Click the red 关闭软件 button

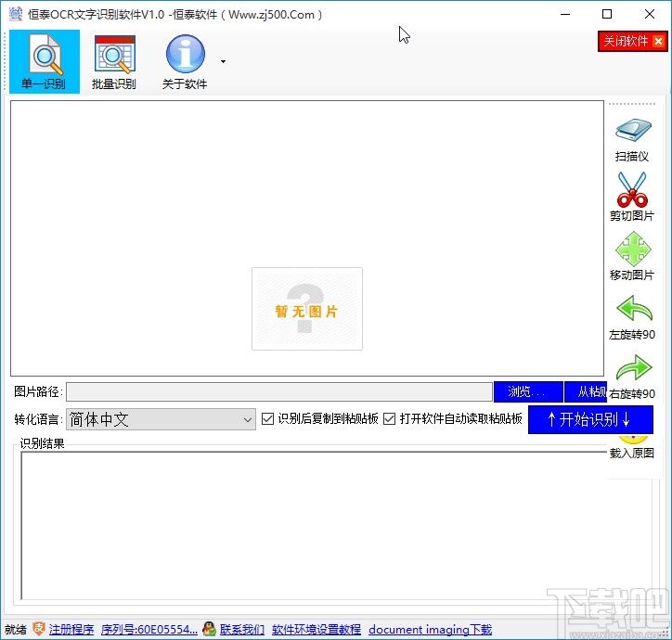633,42
